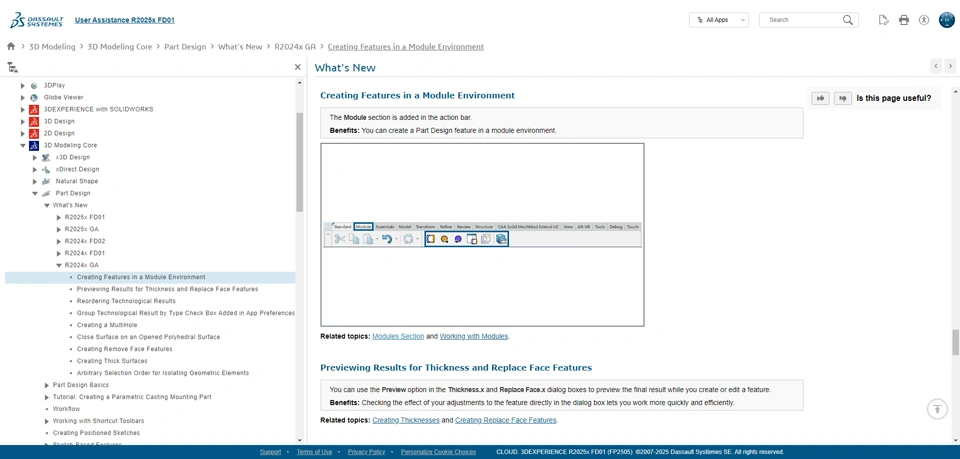Close the table of contents panel

coord(298,67)
